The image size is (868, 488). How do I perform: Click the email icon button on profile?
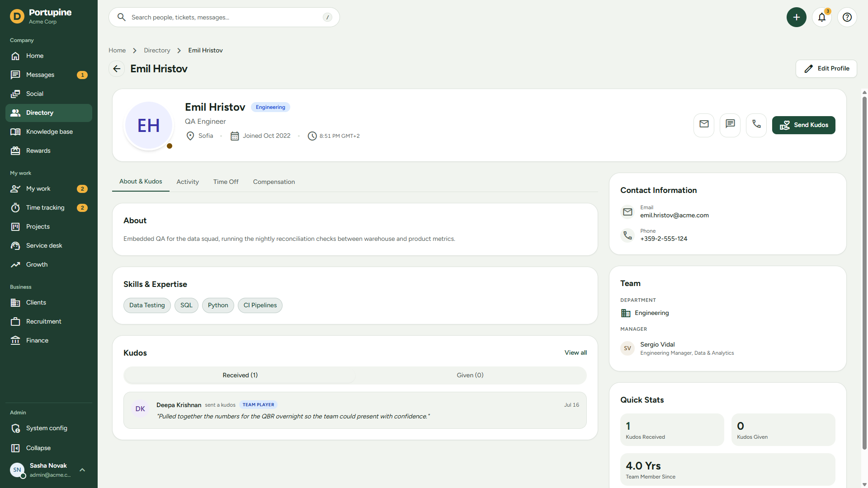pos(704,125)
